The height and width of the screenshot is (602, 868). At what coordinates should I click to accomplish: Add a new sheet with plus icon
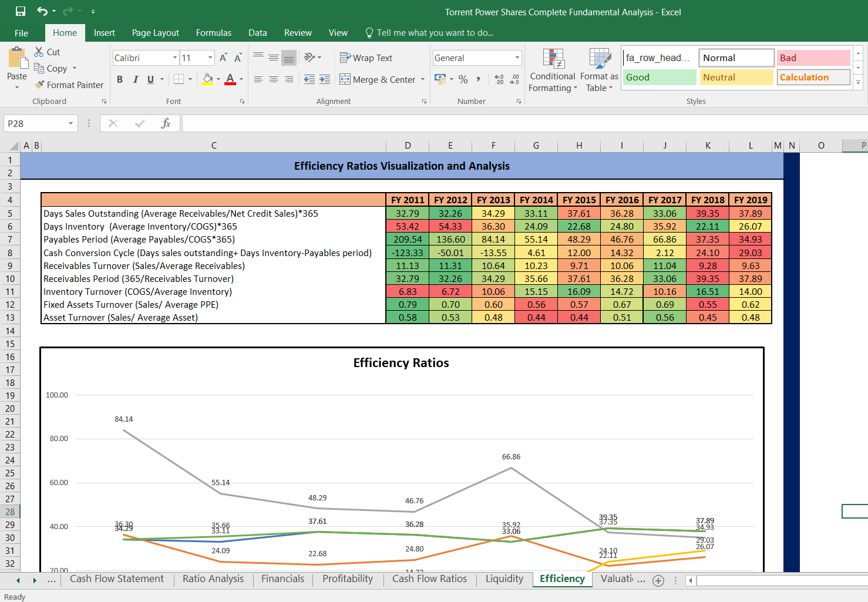(x=658, y=580)
